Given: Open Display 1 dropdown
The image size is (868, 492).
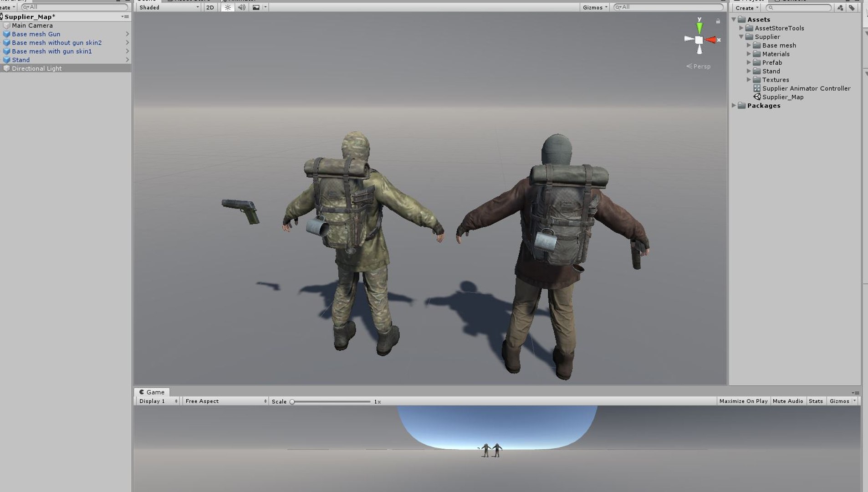Looking at the screenshot, I should (158, 401).
